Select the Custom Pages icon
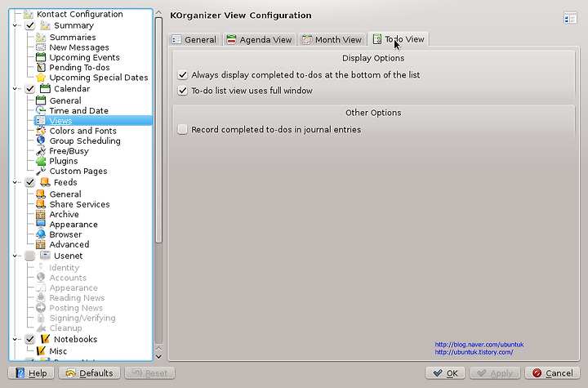This screenshot has height=388, width=588. [41, 171]
